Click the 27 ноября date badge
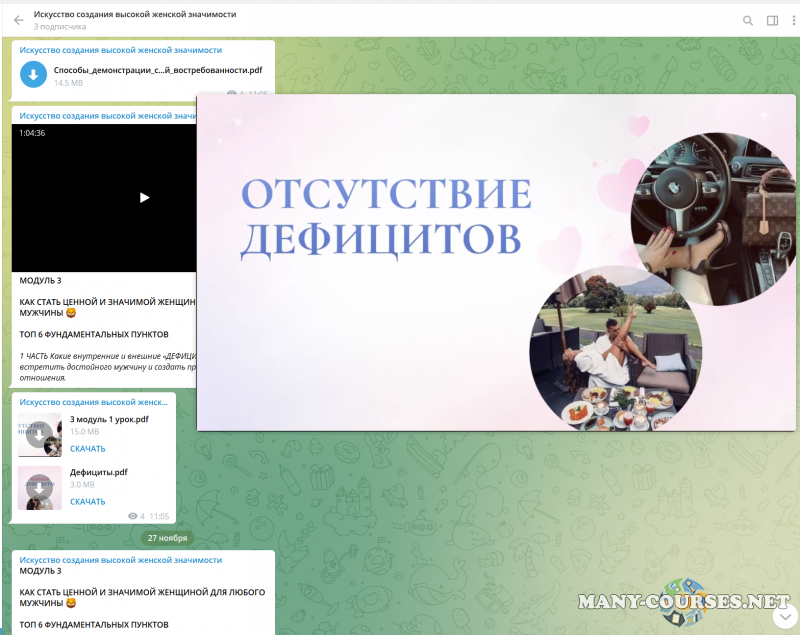The image size is (800, 635). coord(167,537)
